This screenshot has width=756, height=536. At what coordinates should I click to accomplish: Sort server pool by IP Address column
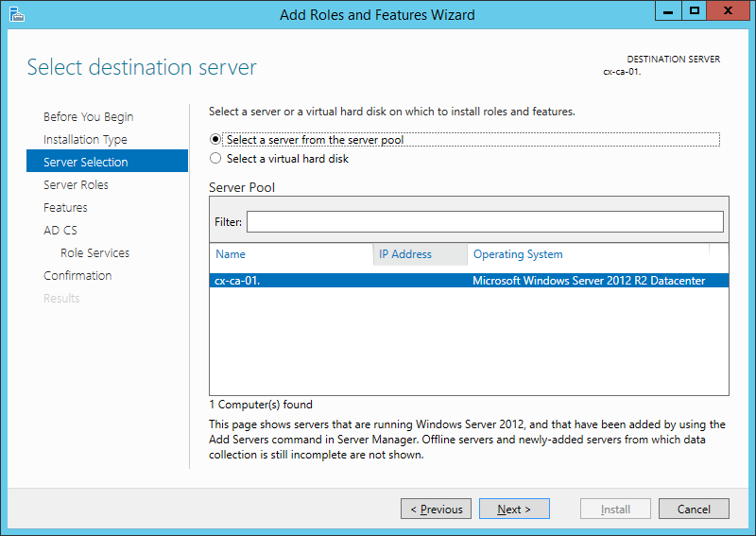405,254
